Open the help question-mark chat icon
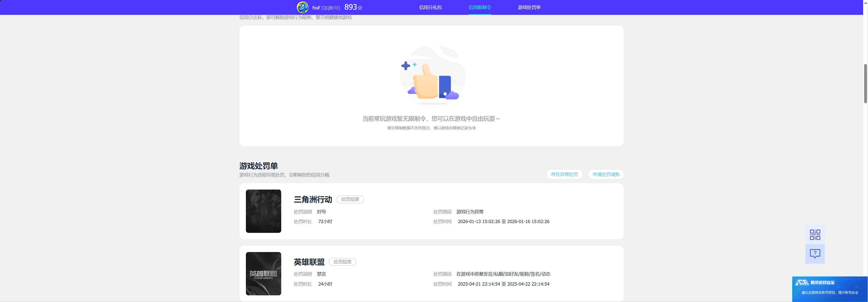Image resolution: width=868 pixels, height=302 pixels. [815, 254]
